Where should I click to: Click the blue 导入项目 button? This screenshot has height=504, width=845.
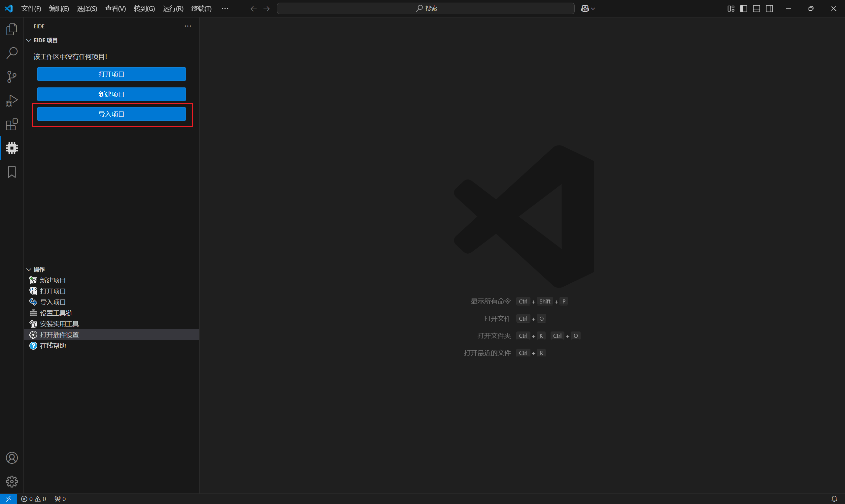click(112, 114)
